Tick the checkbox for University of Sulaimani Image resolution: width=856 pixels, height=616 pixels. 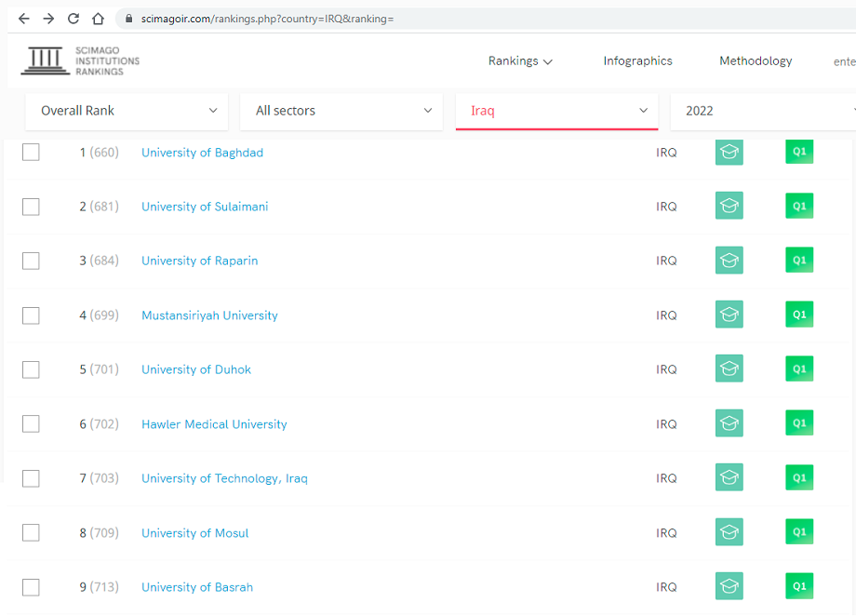[31, 207]
